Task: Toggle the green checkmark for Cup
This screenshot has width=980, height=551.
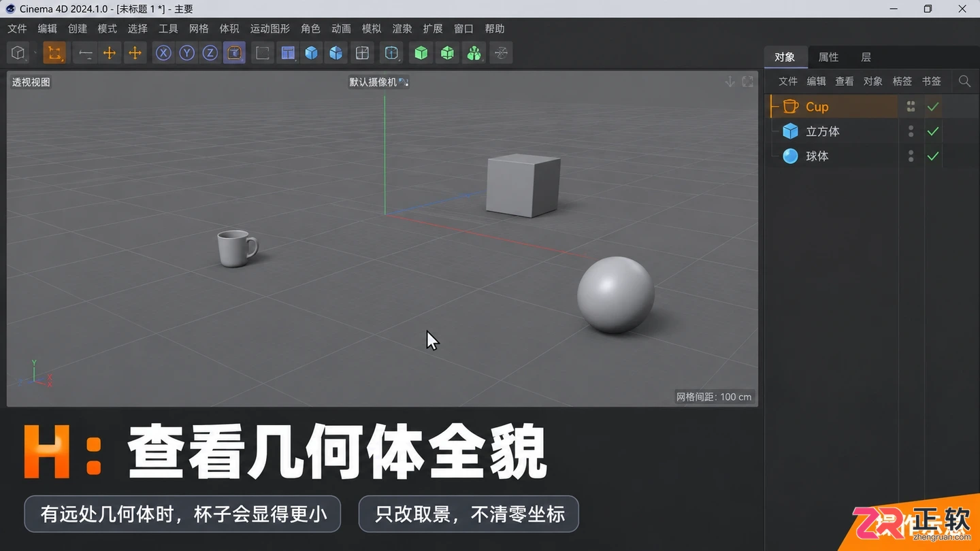Action: (x=933, y=107)
